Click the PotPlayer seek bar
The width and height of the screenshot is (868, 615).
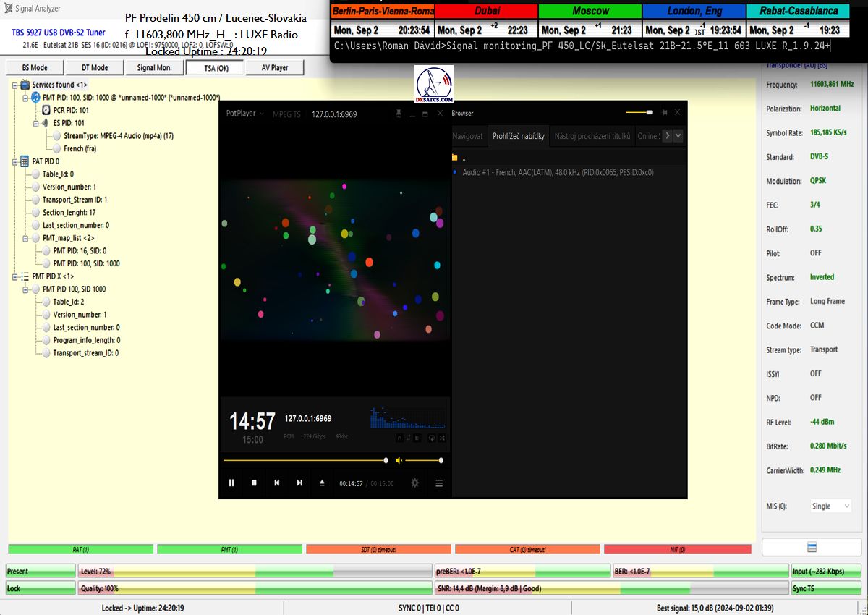pos(304,460)
